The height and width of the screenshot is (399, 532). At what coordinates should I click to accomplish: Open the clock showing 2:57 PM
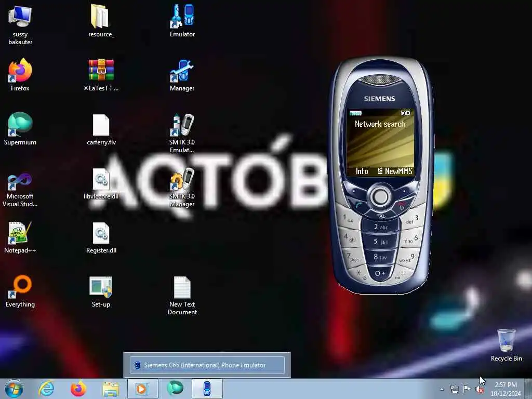506,389
